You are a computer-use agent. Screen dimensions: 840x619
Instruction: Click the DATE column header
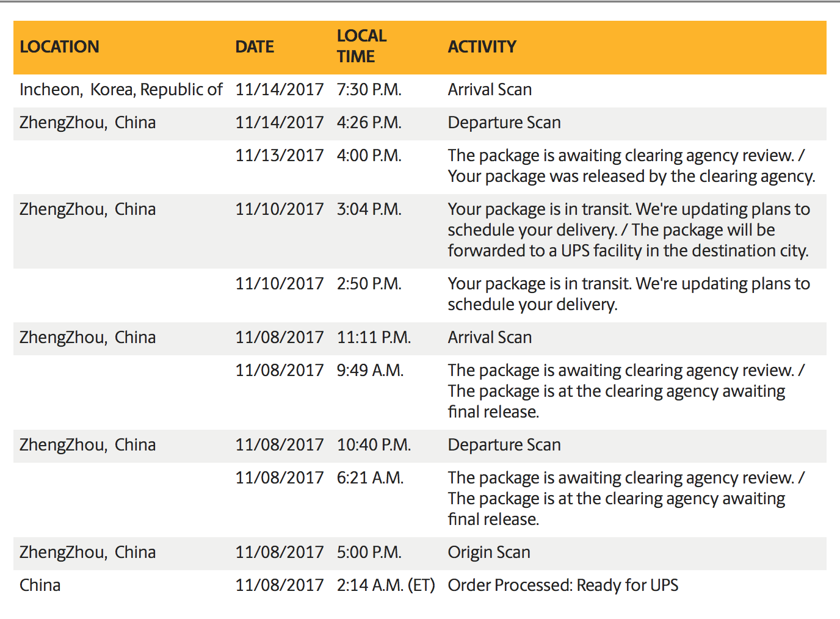click(x=255, y=47)
